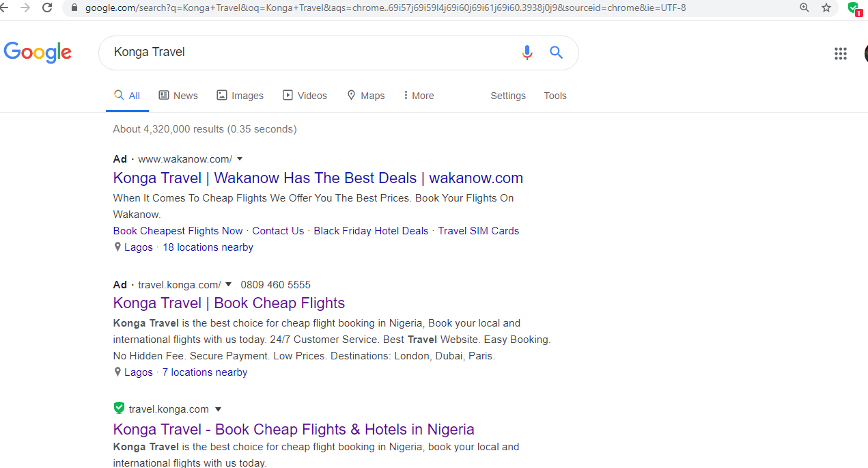
Task: Open dropdown beside organic travel.konga.com result
Action: (x=219, y=409)
